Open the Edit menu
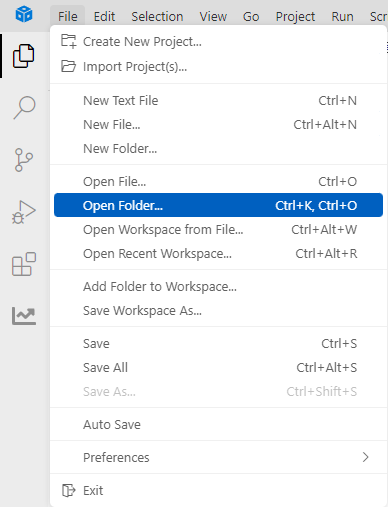The height and width of the screenshot is (507, 388). tap(104, 16)
